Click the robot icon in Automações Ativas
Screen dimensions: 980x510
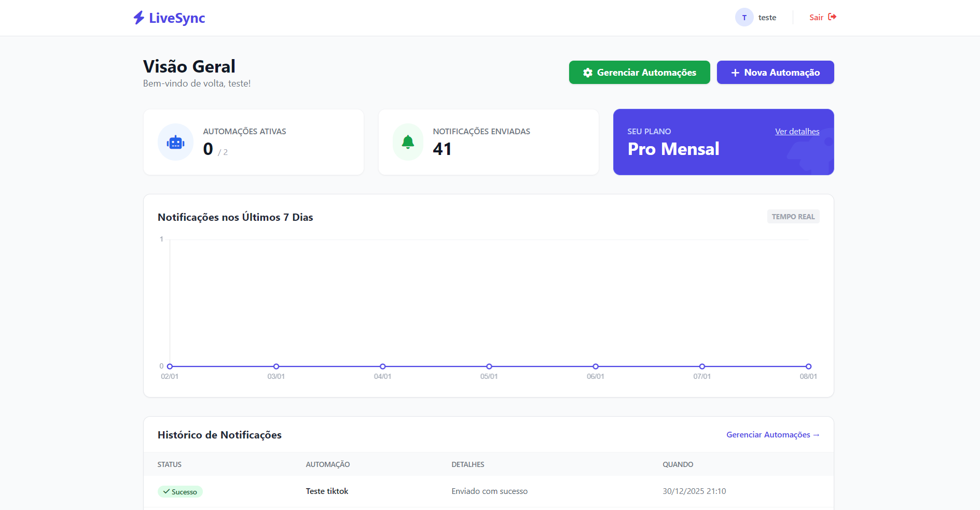coord(175,142)
